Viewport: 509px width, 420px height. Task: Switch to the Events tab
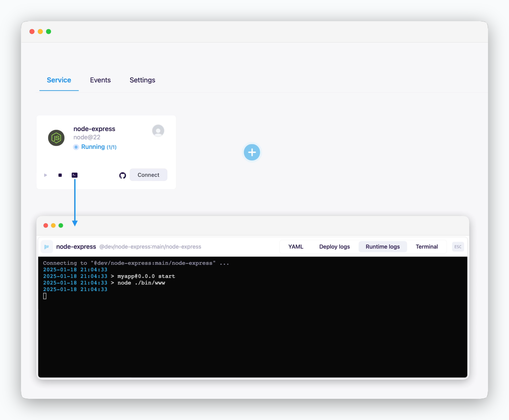click(100, 80)
